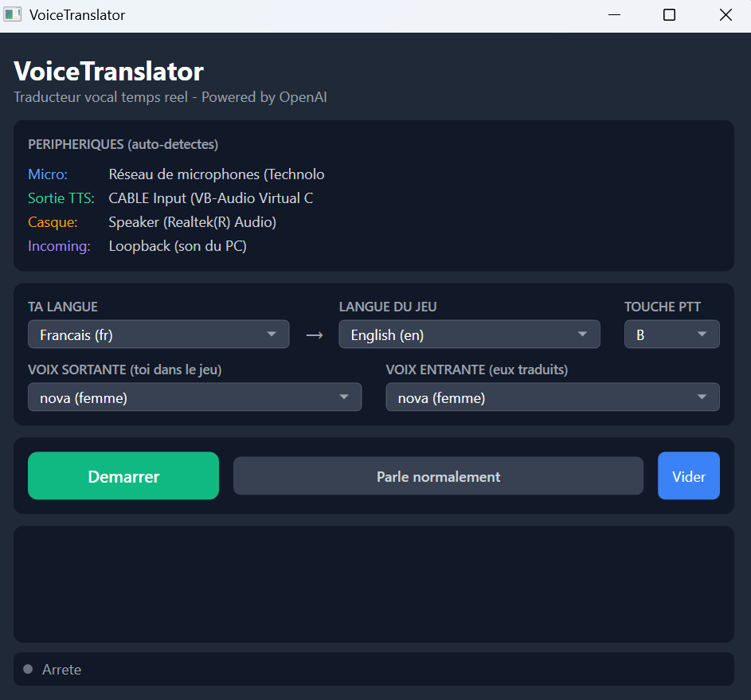This screenshot has height=700, width=751.
Task: Click the Arrete status bar at the bottom
Action: 374,669
